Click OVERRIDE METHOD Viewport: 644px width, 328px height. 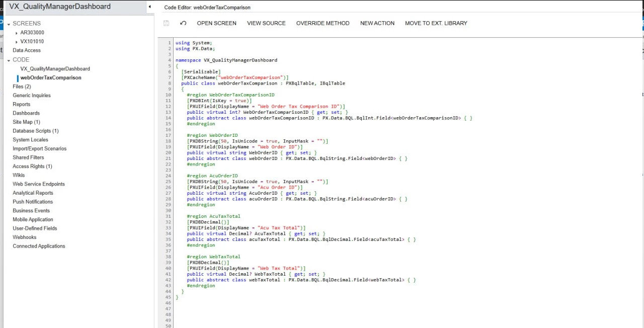tap(323, 23)
